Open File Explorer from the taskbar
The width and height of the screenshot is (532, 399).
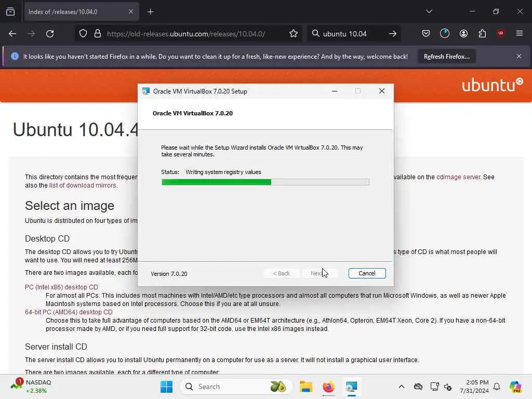click(305, 387)
